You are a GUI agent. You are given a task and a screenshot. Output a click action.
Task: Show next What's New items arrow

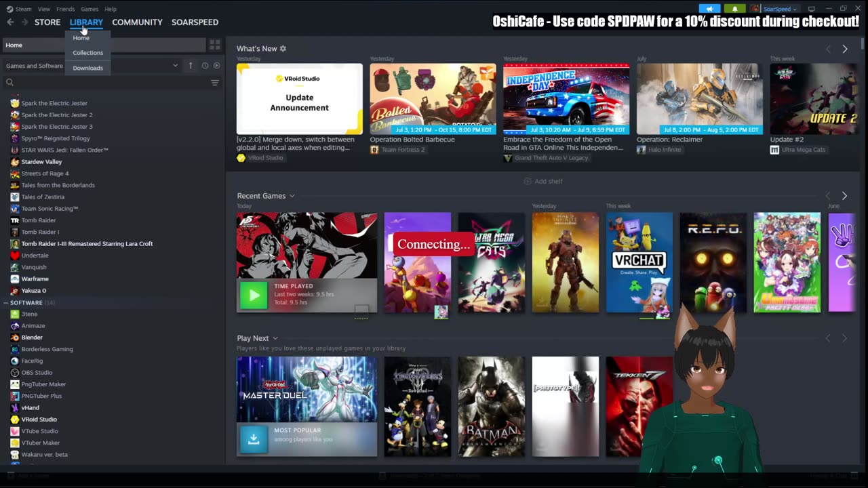click(x=844, y=49)
